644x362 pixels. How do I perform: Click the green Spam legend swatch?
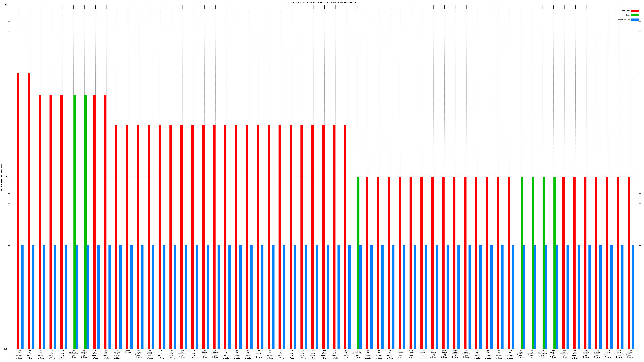pyautogui.click(x=635, y=15)
